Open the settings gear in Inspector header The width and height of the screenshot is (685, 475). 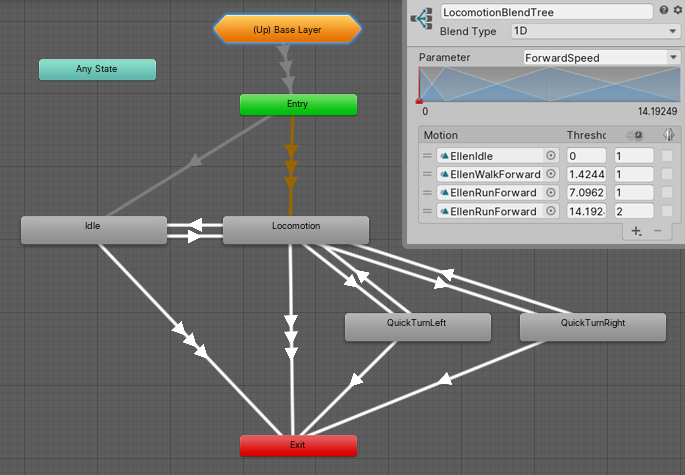click(677, 10)
